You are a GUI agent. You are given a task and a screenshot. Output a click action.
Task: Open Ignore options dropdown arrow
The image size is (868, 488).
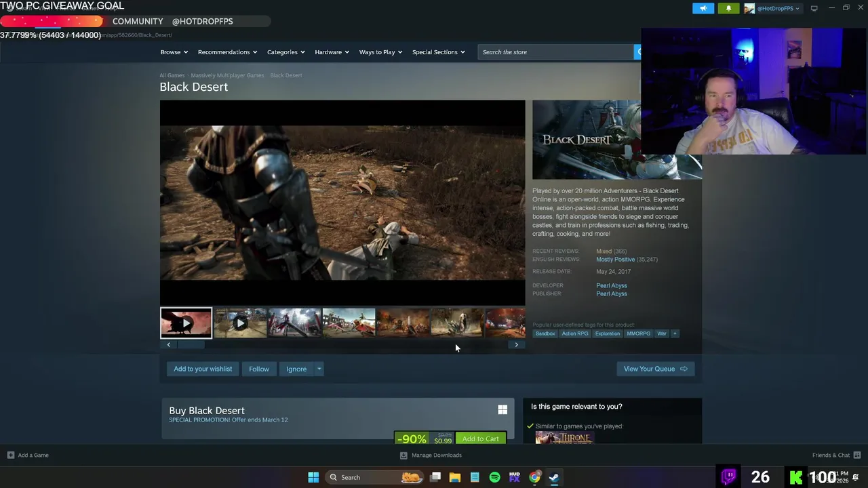pos(319,369)
